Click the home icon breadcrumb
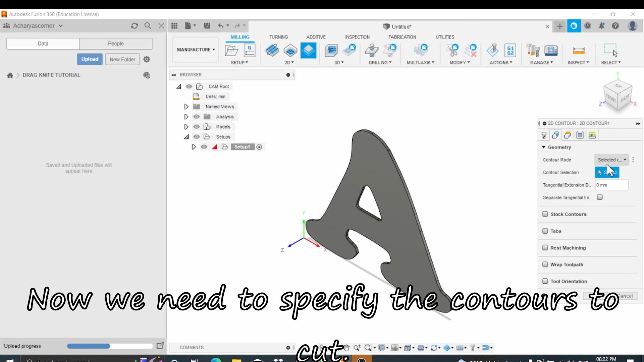This screenshot has width=644, height=362. point(10,75)
